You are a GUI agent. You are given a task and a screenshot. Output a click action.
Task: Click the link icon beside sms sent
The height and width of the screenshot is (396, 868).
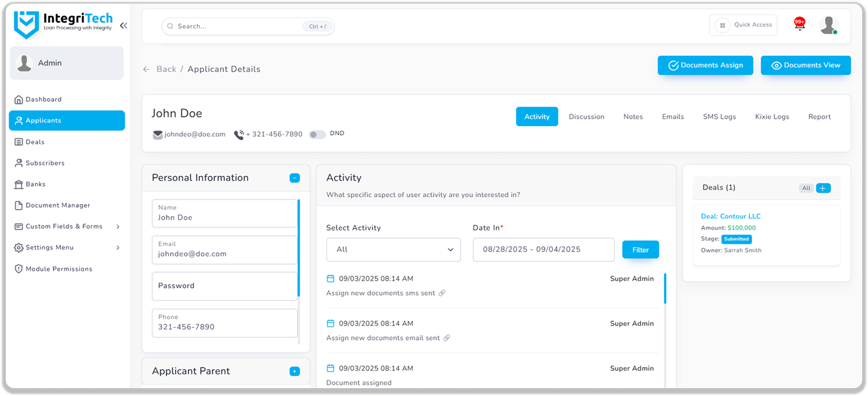[442, 293]
